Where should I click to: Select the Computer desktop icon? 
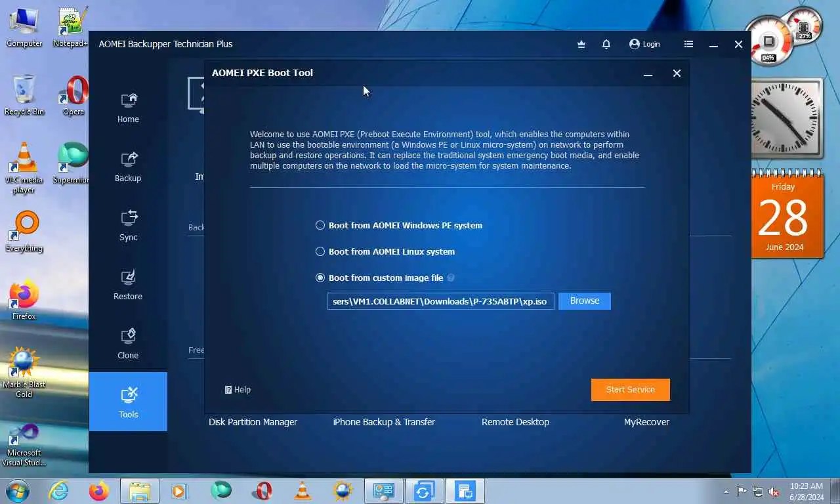(x=24, y=28)
